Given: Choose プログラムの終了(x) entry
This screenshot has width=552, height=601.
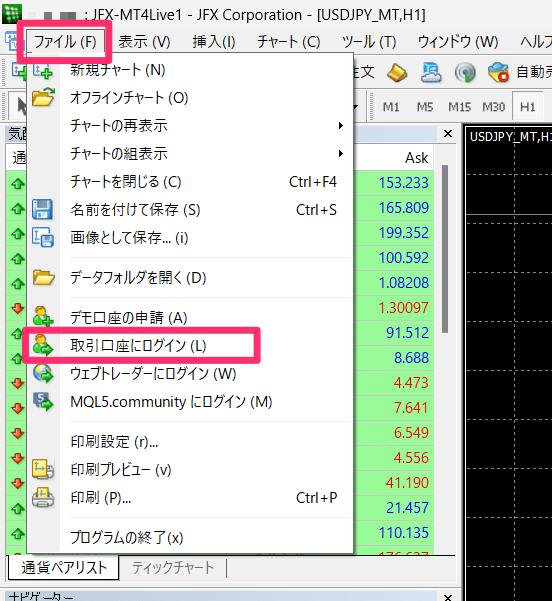Looking at the screenshot, I should click(190, 537).
